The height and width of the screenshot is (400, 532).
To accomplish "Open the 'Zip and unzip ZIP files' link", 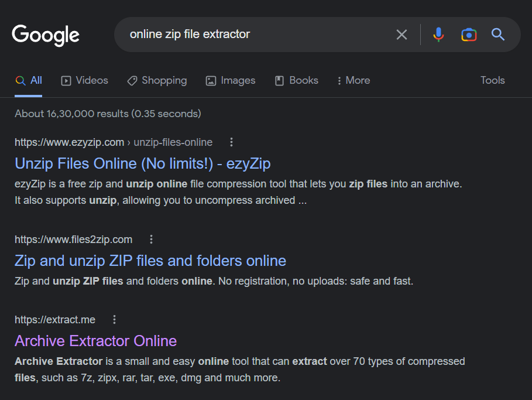I will [x=150, y=261].
